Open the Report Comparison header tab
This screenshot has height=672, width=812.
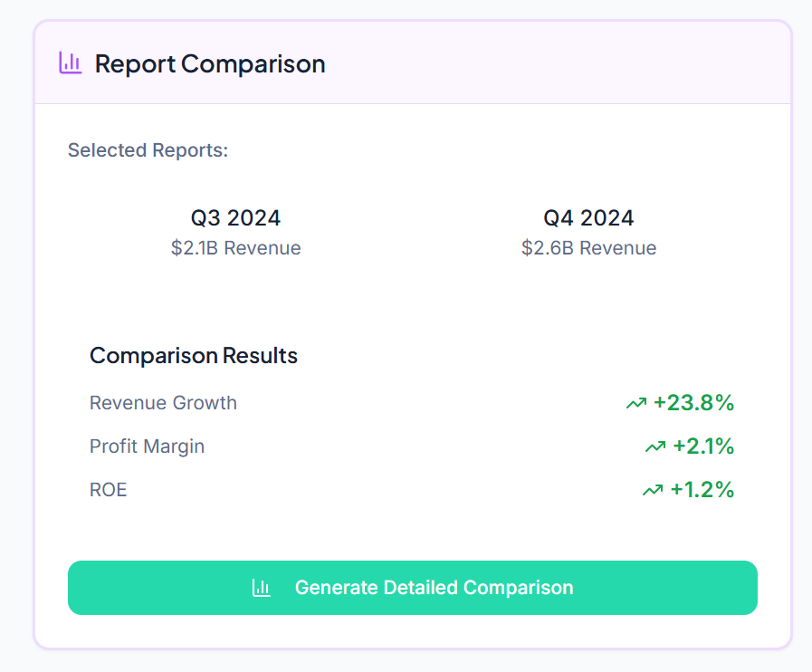click(209, 63)
